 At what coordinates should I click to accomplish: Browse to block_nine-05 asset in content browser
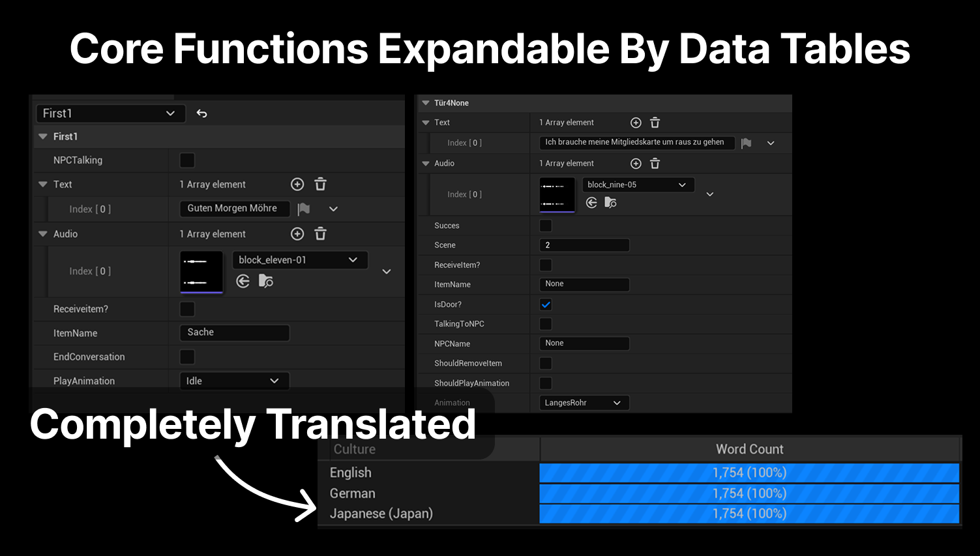(610, 203)
